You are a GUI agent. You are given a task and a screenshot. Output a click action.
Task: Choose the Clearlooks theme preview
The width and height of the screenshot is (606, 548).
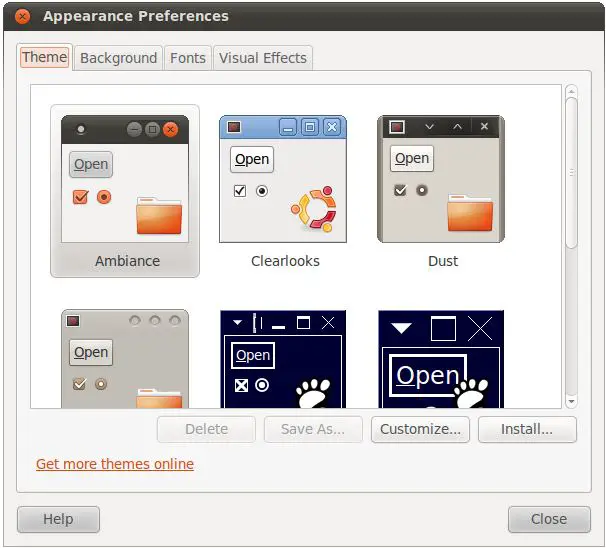tap(283, 190)
